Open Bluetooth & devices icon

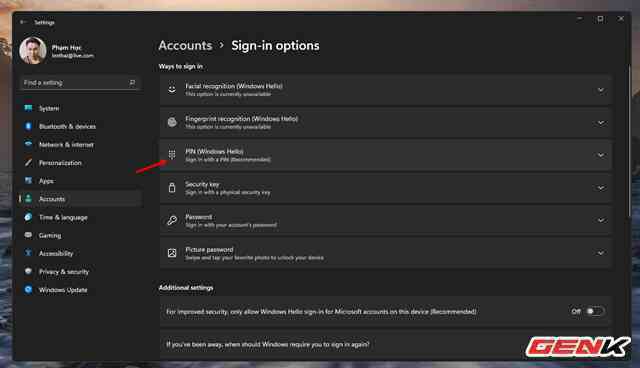click(28, 126)
